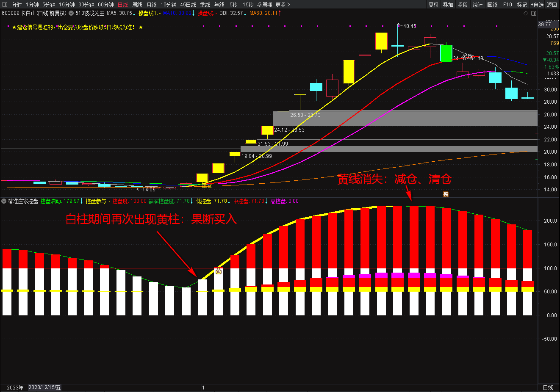Select the 60分钟 period
560x392 pixels.
pyautogui.click(x=106, y=5)
